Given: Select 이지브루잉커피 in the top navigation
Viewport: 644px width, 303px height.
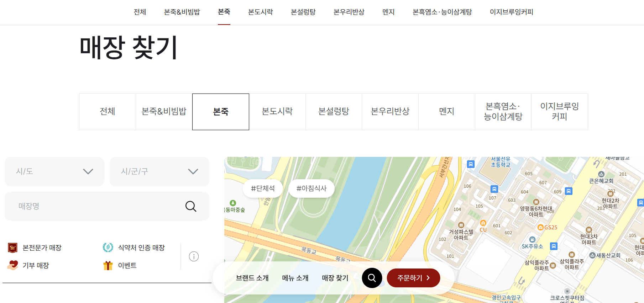Looking at the screenshot, I should coord(512,12).
